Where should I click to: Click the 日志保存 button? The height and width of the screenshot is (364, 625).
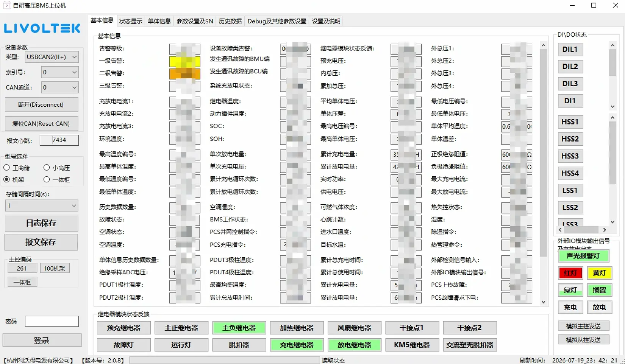click(41, 223)
